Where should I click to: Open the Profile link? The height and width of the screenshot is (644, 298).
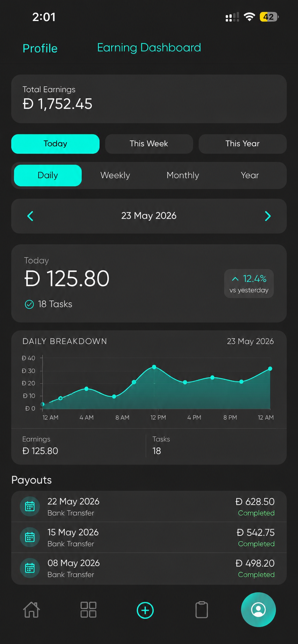click(x=40, y=48)
